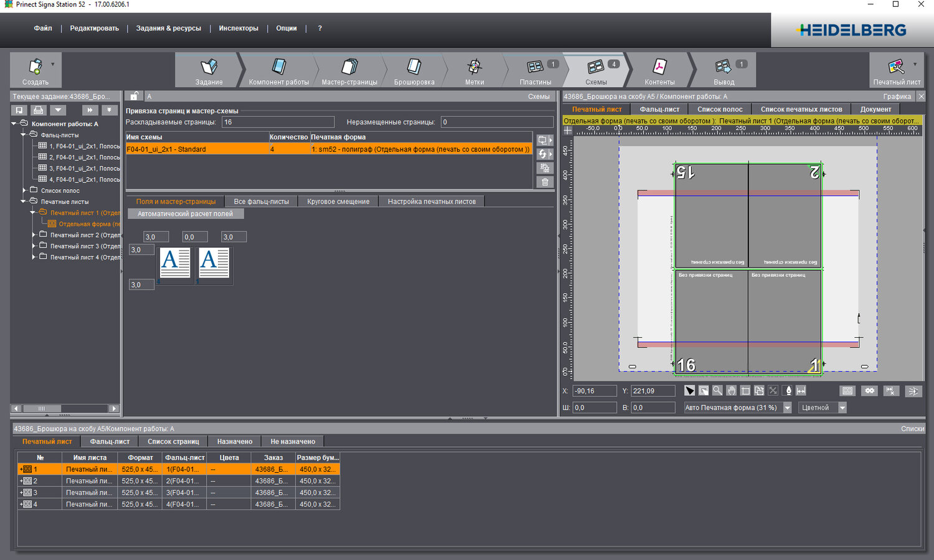The width and height of the screenshot is (934, 560).
Task: Click the save icon above job tree
Action: (19, 110)
